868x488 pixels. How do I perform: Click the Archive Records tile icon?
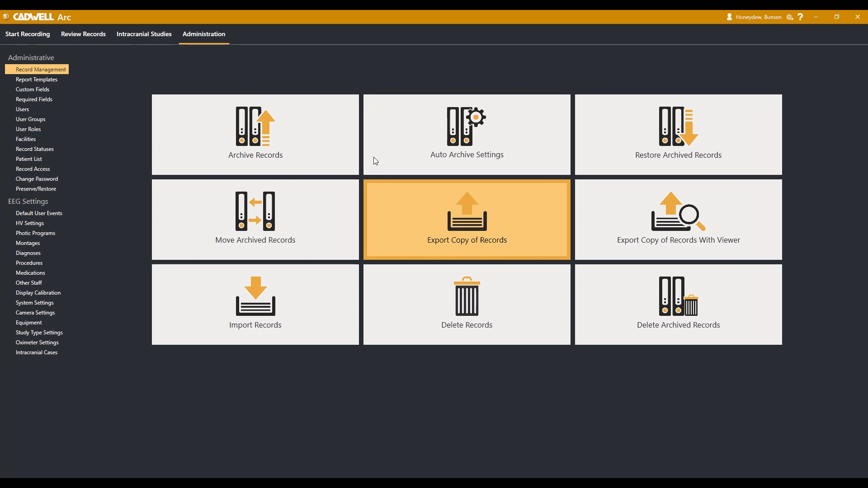[255, 127]
